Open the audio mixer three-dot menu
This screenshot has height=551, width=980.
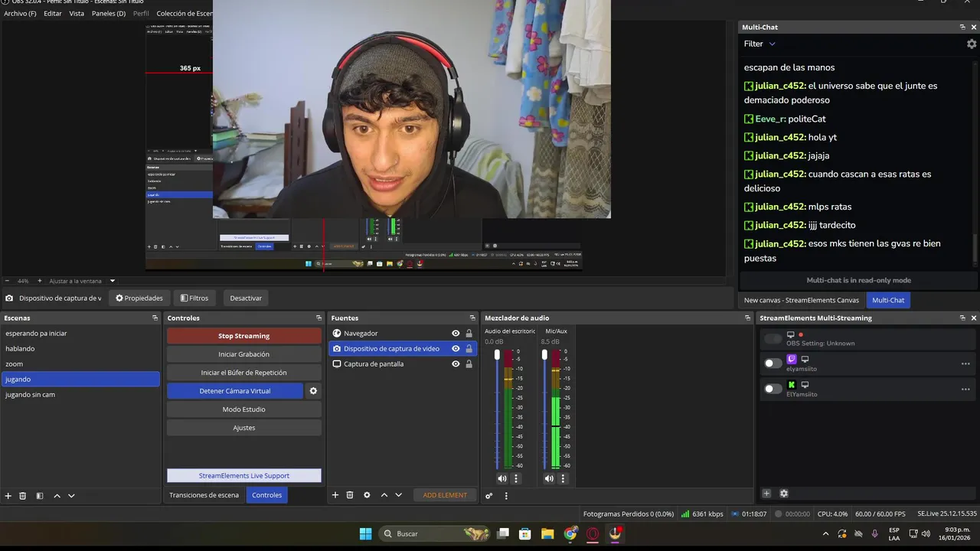(x=506, y=496)
